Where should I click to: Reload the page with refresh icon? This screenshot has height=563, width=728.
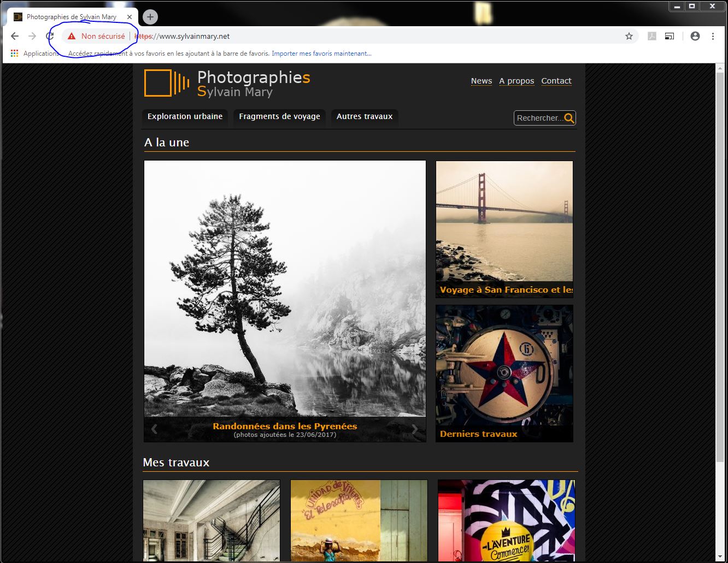point(50,36)
